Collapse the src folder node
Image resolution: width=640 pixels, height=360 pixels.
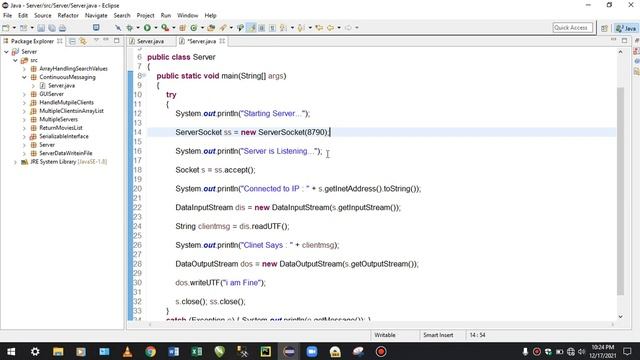click(x=15, y=60)
